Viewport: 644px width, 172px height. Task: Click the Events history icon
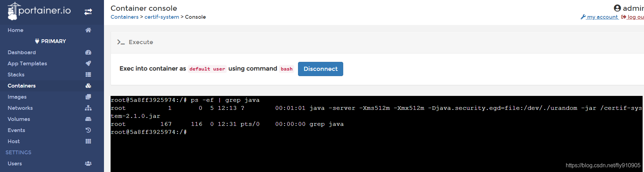click(x=88, y=130)
